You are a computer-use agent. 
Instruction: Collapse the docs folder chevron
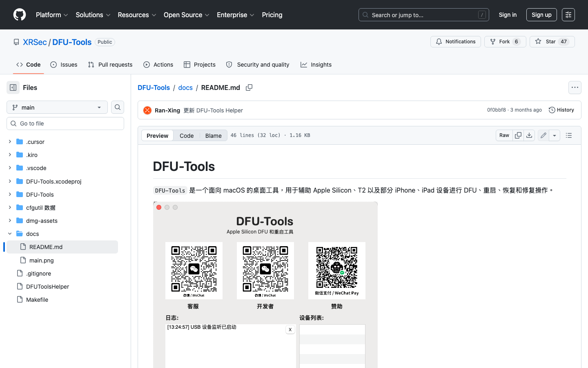(10, 233)
